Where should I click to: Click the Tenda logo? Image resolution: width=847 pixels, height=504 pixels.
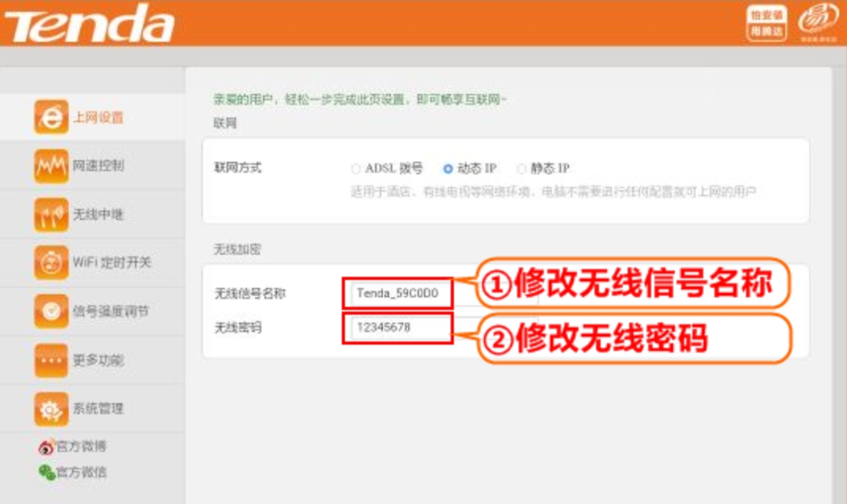tap(89, 24)
